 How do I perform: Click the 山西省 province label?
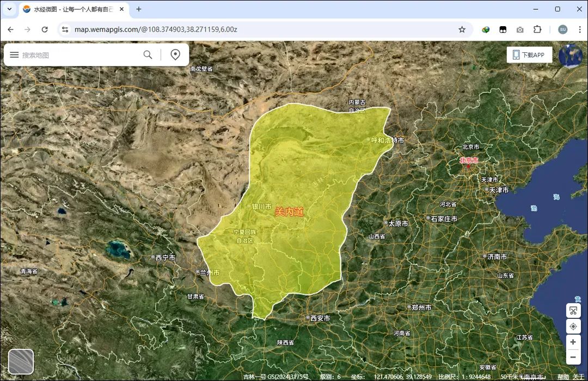click(377, 236)
